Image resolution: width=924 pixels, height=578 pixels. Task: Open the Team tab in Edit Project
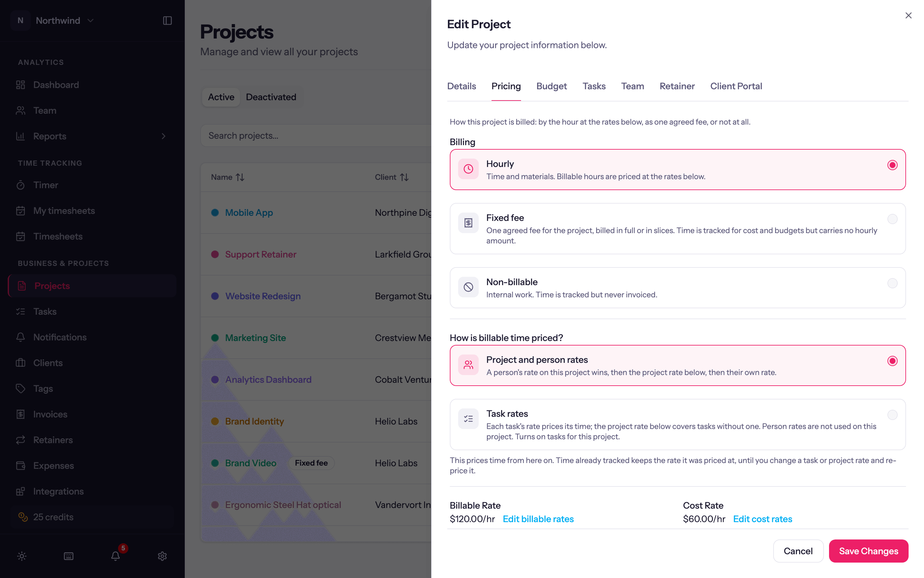pos(632,86)
